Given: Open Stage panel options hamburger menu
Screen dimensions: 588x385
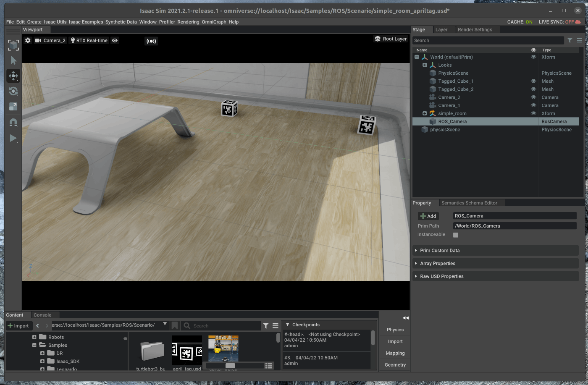Looking at the screenshot, I should click(580, 40).
